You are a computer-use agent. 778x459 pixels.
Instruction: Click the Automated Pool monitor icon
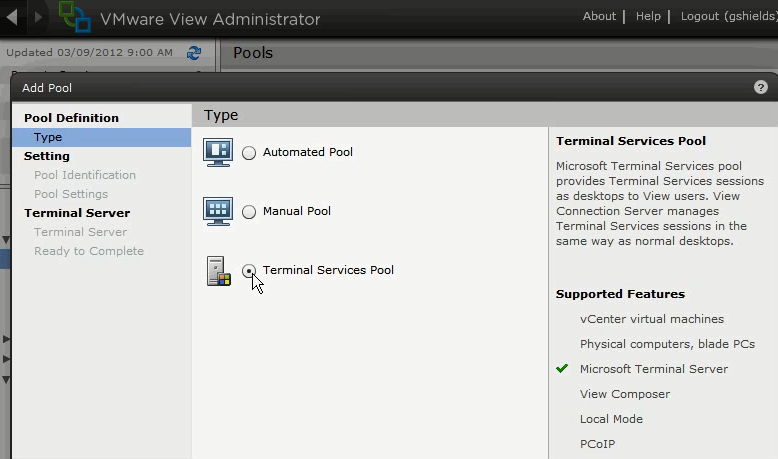coord(218,152)
